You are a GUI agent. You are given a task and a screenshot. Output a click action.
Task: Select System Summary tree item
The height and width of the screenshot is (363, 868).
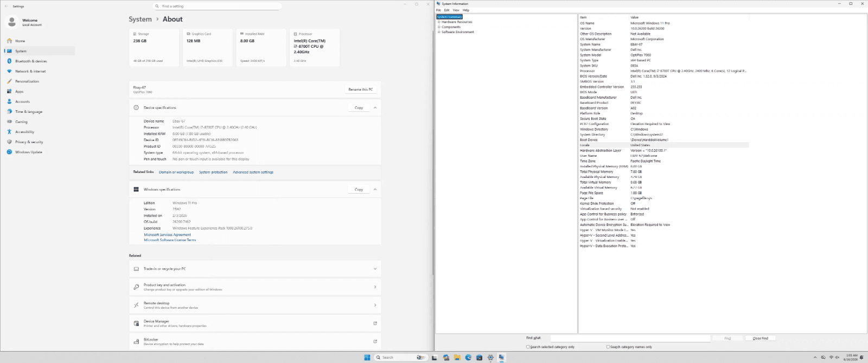(450, 17)
